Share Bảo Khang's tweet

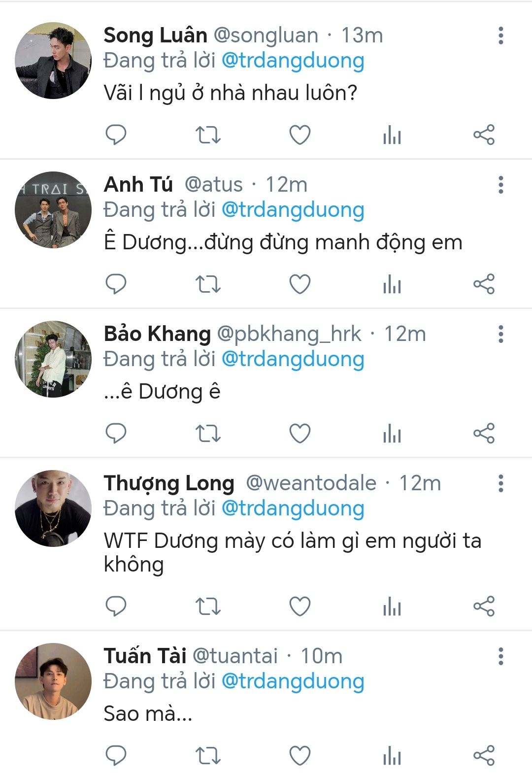[484, 434]
